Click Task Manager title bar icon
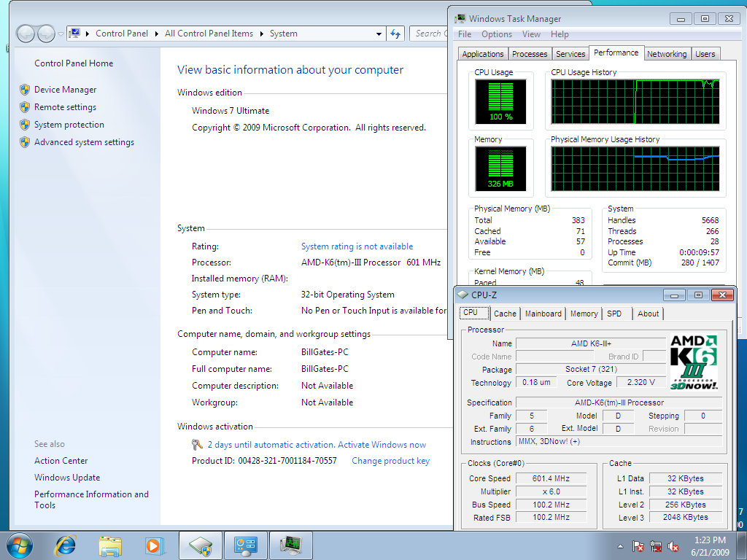Viewport: 747px width, 560px height. 460,18
